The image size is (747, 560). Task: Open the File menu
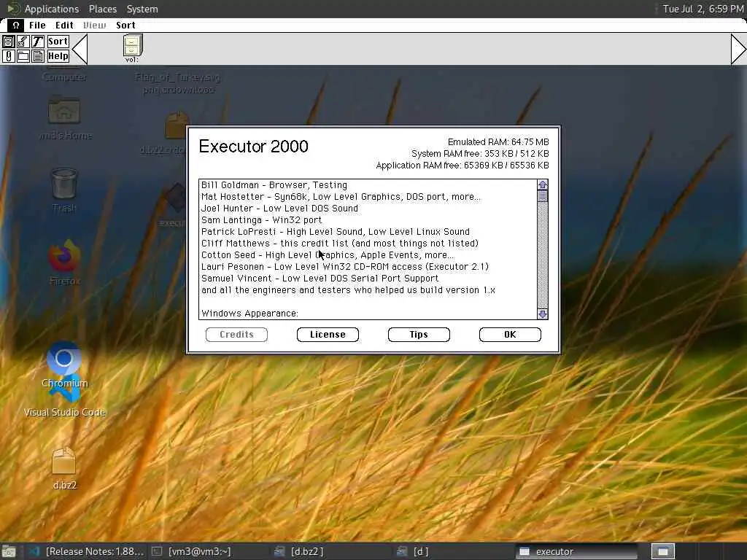click(37, 26)
